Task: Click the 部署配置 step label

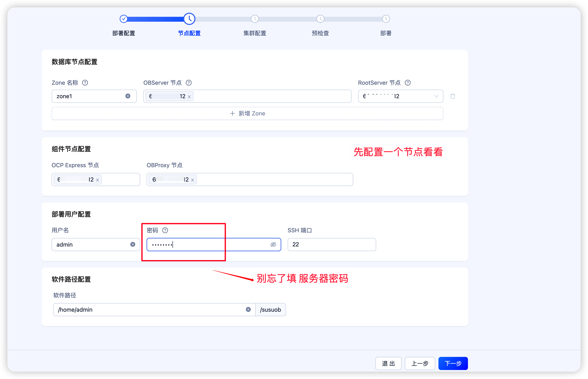Action: pyautogui.click(x=124, y=33)
